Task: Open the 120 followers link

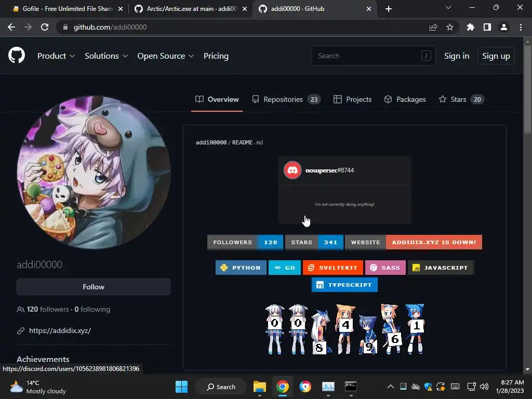Action: [47, 310]
